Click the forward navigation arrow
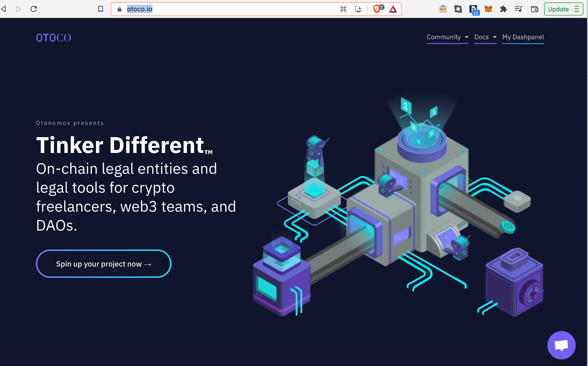The image size is (588, 366). coord(18,9)
